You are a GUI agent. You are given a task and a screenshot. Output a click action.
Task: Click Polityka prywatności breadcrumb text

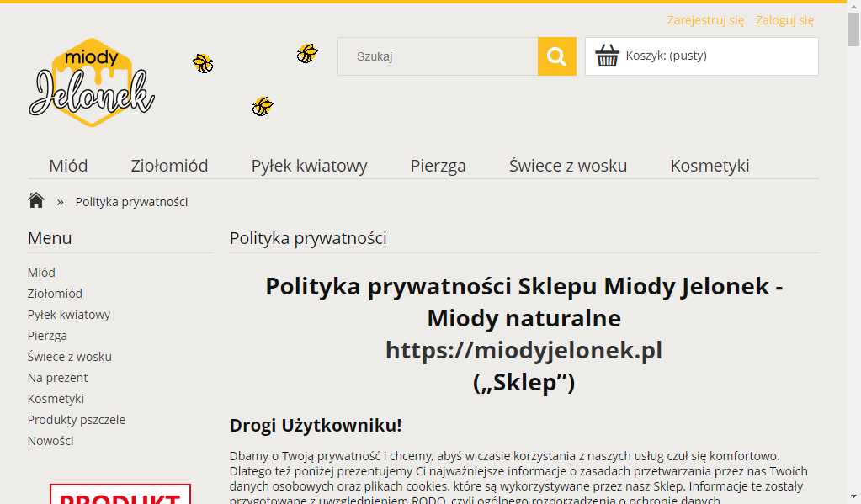pyautogui.click(x=132, y=202)
